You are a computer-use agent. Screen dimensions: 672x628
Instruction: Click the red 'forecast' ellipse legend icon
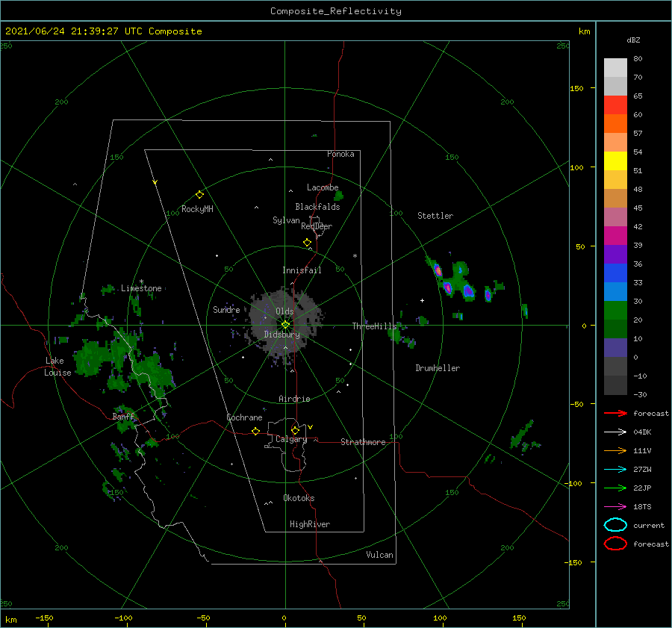coord(615,544)
